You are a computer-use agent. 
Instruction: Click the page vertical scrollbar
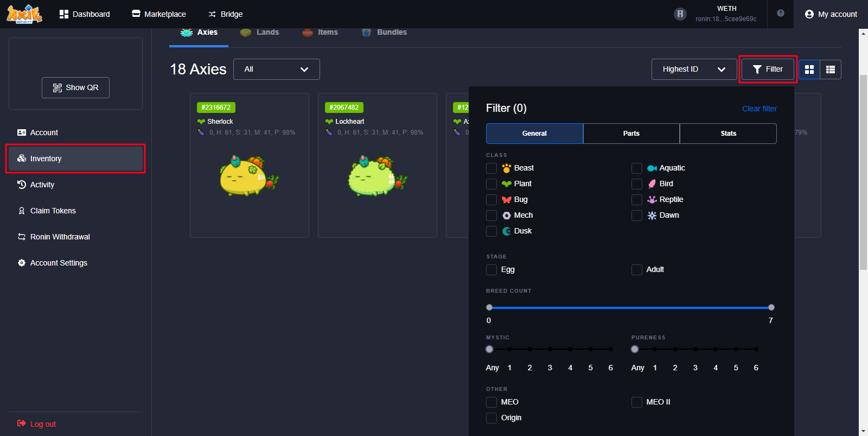(x=863, y=173)
